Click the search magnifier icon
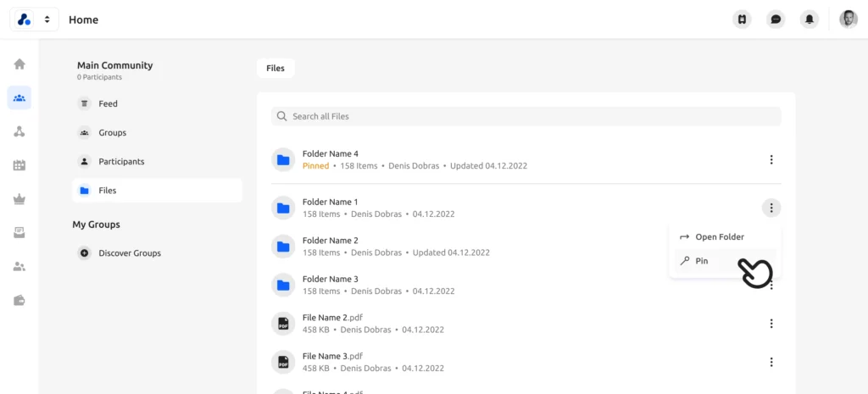The width and height of the screenshot is (868, 394). [281, 116]
